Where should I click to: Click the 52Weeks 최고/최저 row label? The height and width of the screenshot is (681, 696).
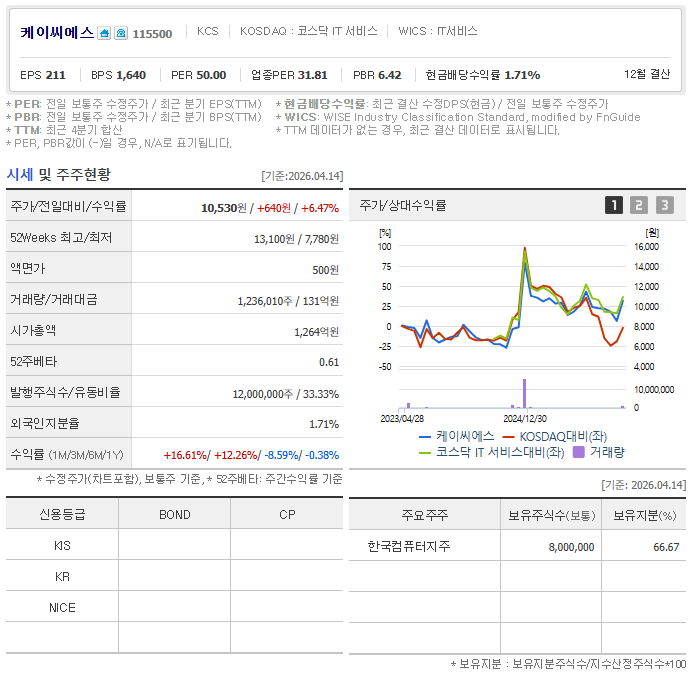(x=61, y=238)
